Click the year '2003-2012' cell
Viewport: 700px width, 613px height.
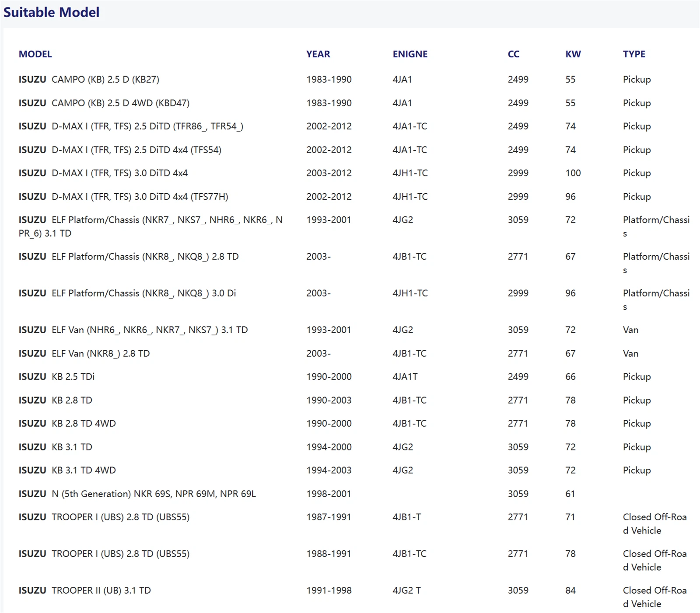tap(329, 173)
